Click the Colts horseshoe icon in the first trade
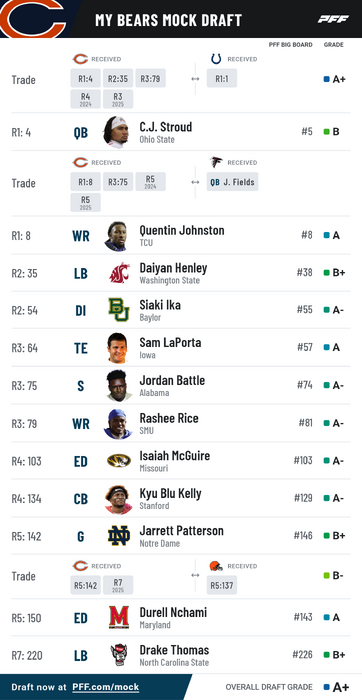The width and height of the screenshot is (362, 700). (216, 59)
